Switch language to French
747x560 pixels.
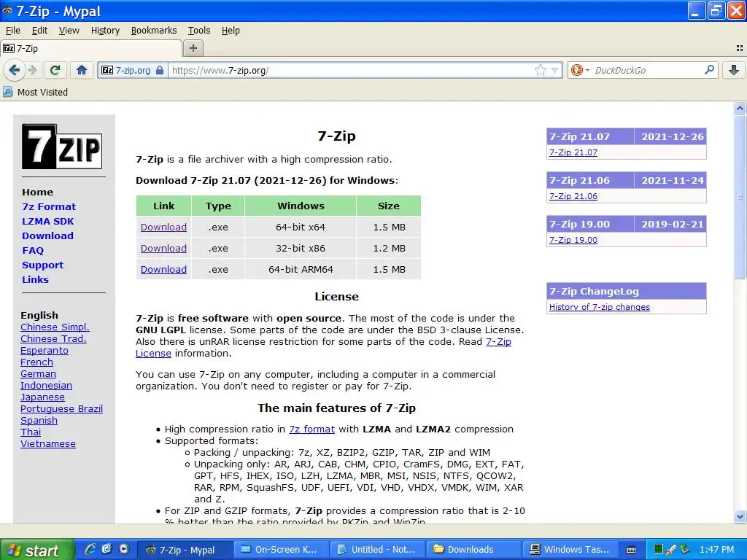[36, 362]
